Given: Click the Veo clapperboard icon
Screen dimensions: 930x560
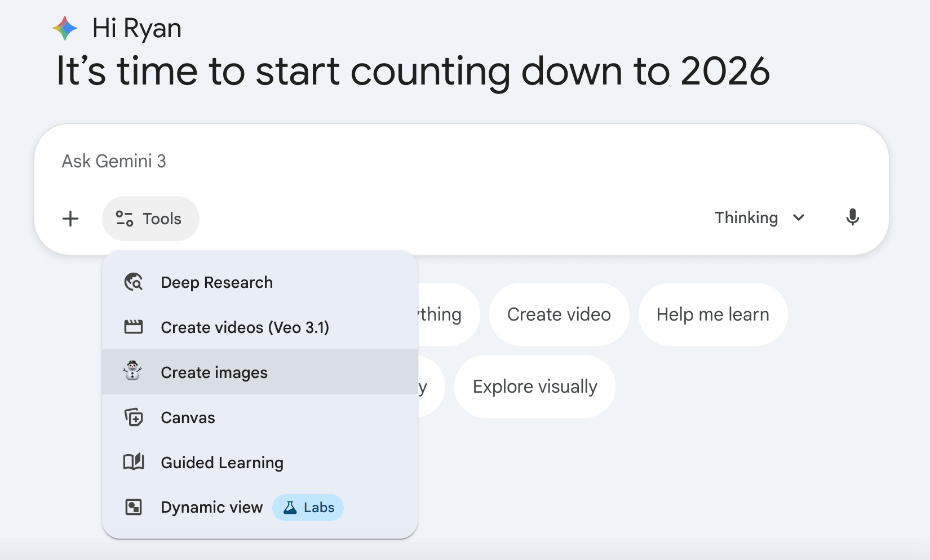Looking at the screenshot, I should pyautogui.click(x=134, y=327).
